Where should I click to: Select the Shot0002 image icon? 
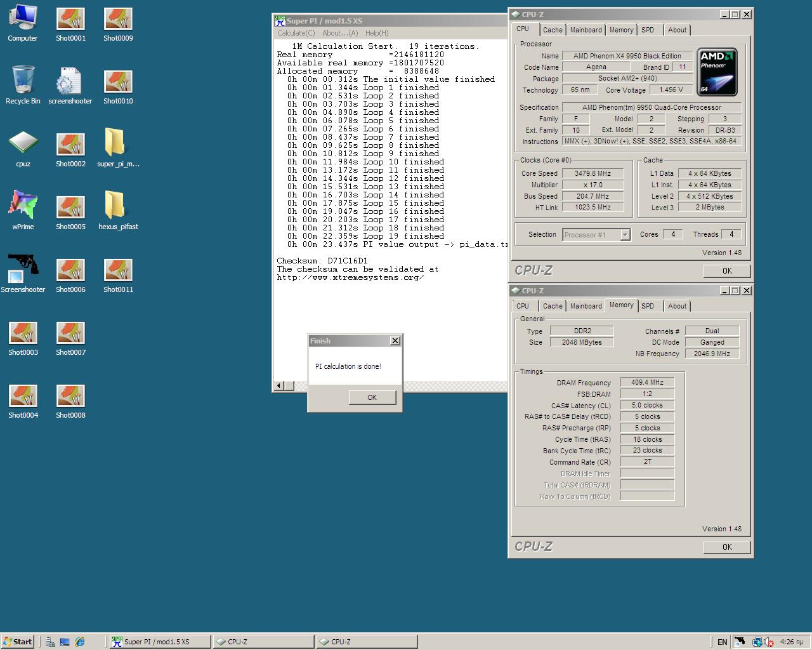click(70, 149)
